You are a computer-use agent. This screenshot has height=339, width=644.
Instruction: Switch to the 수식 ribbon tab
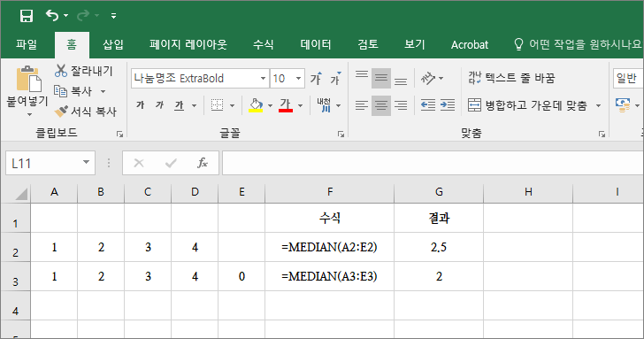point(264,44)
